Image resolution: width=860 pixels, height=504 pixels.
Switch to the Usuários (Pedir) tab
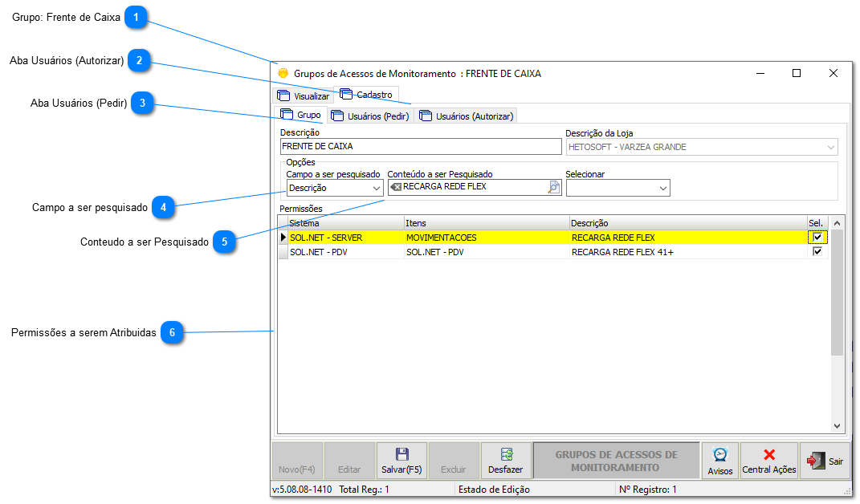[x=370, y=116]
